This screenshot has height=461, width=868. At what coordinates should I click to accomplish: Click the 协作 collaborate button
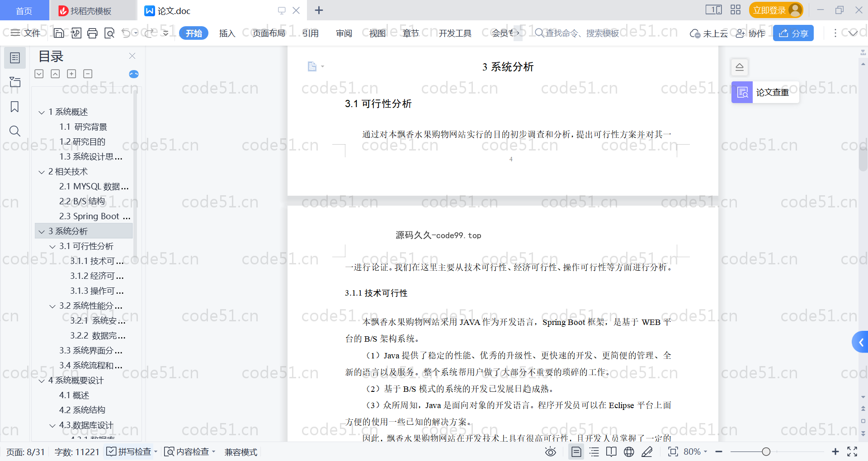(750, 33)
